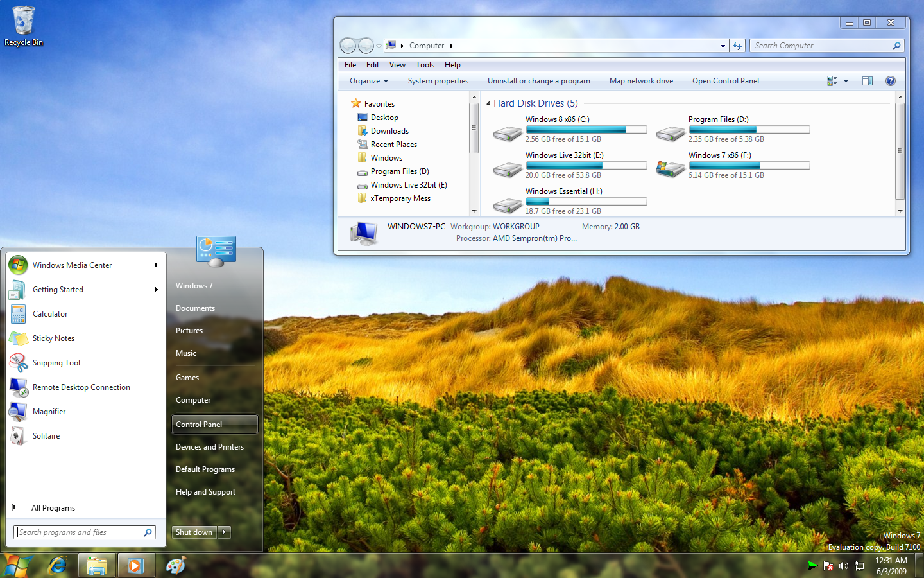Click the search magnifier in Start menu
924x578 pixels.
[x=148, y=532]
